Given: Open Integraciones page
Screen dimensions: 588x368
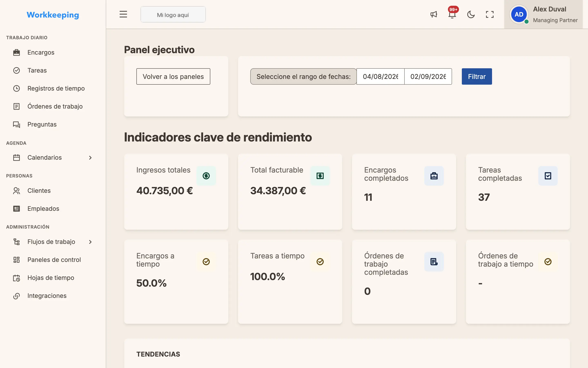Looking at the screenshot, I should (53, 296).
